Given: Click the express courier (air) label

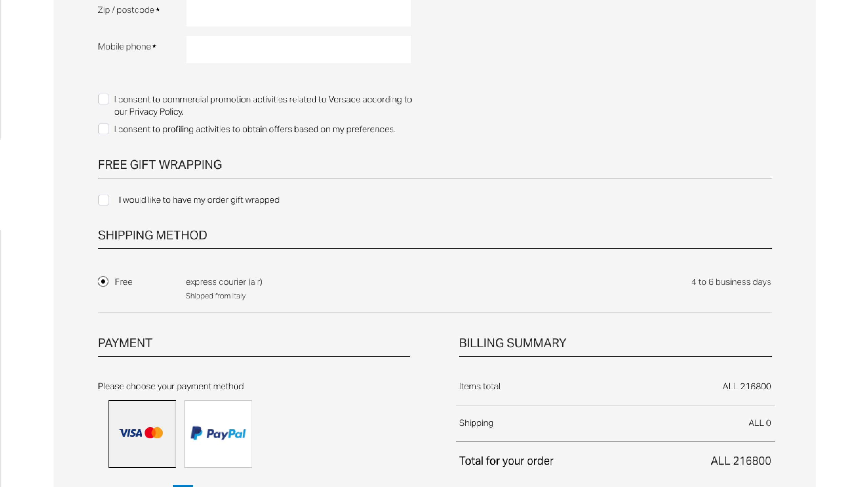Looking at the screenshot, I should tap(224, 282).
